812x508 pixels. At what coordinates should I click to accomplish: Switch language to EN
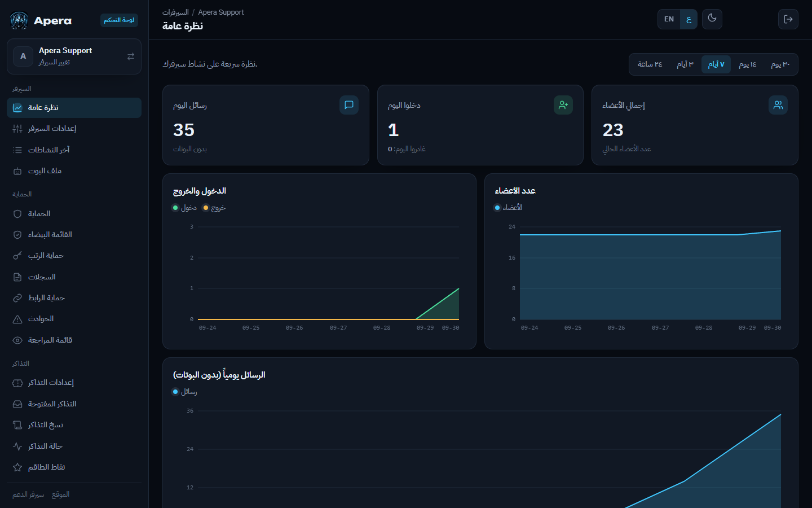pyautogui.click(x=669, y=19)
